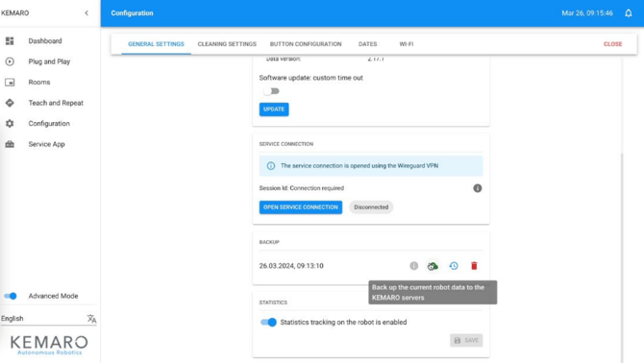Click backup timestamp 26.03.2024, 09:13:10
This screenshot has width=644, height=363.
(x=291, y=266)
